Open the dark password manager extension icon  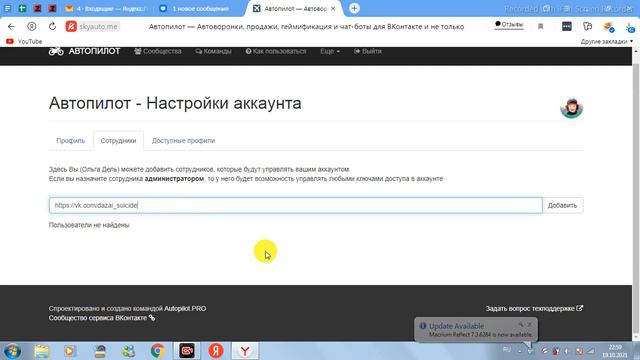tap(567, 27)
